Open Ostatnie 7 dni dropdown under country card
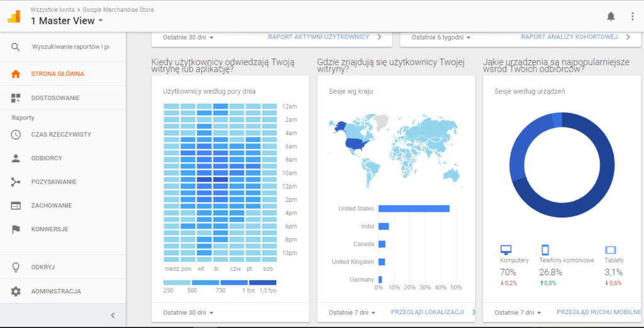The width and height of the screenshot is (644, 328). (x=352, y=312)
